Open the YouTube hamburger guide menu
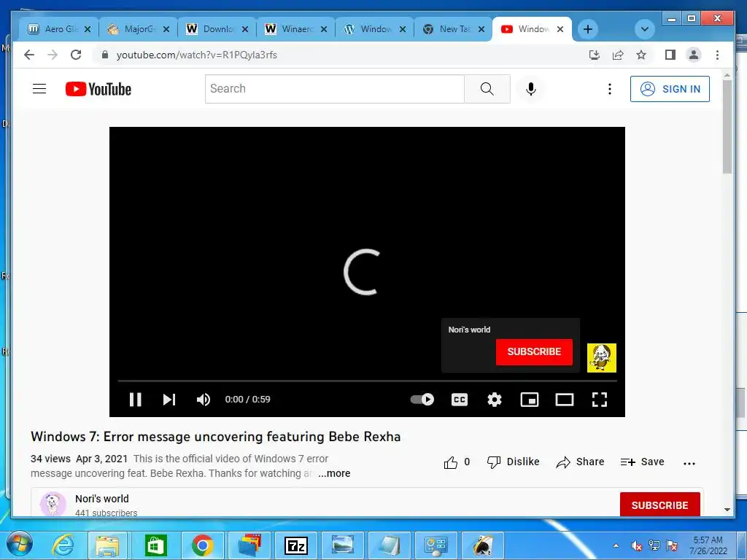Viewport: 747px width, 560px height. [39, 89]
